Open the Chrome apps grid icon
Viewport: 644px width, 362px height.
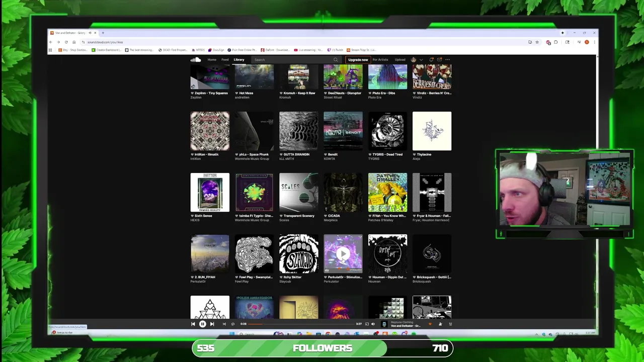point(50,50)
